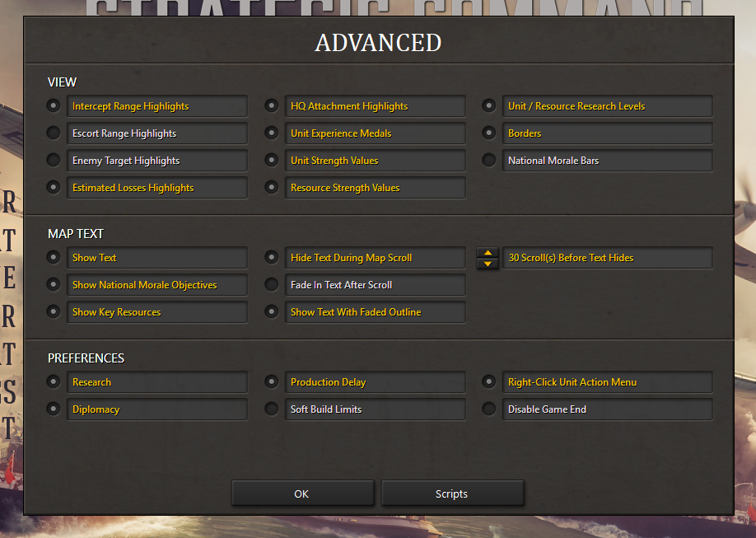Toggle Resource Strength Values radio button
Viewport: 756px width, 538px height.
272,187
